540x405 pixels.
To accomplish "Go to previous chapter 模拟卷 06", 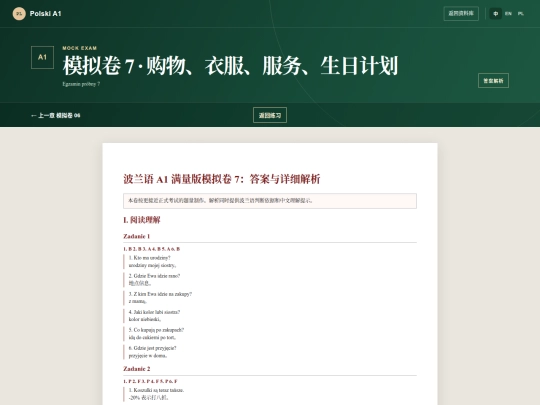I will [x=55, y=115].
